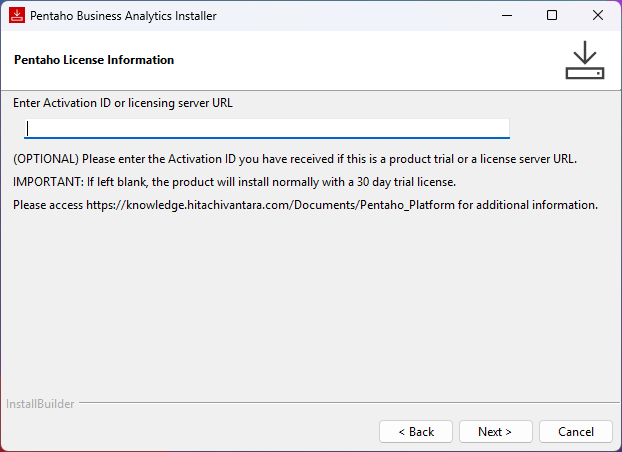Click 'Please access' at start of last line
622x452 pixels.
point(47,205)
